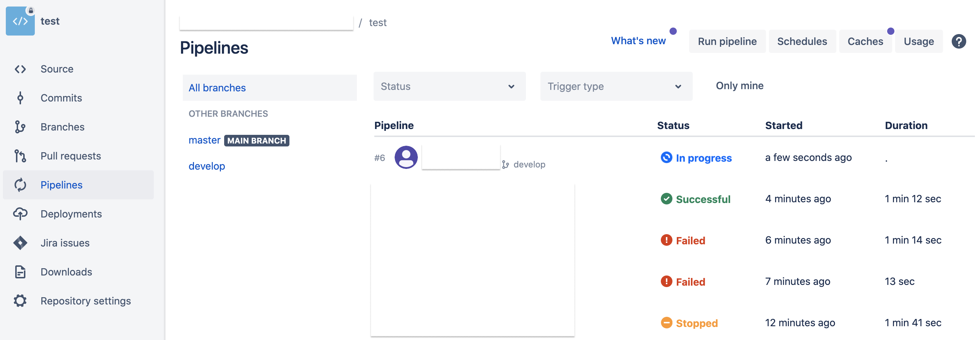The width and height of the screenshot is (980, 340).
Task: Click the Downloads file icon
Action: (x=20, y=272)
